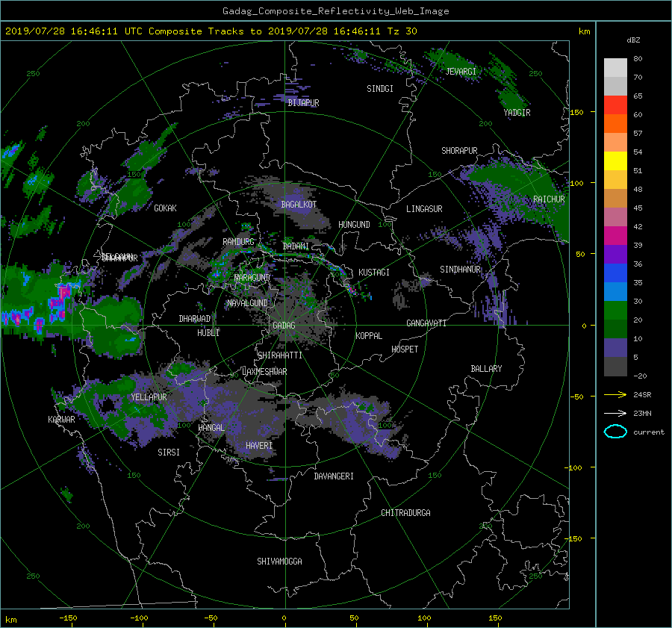The height and width of the screenshot is (628, 672).
Task: Select the dark gray -20 dBZ swatch
Action: click(615, 367)
